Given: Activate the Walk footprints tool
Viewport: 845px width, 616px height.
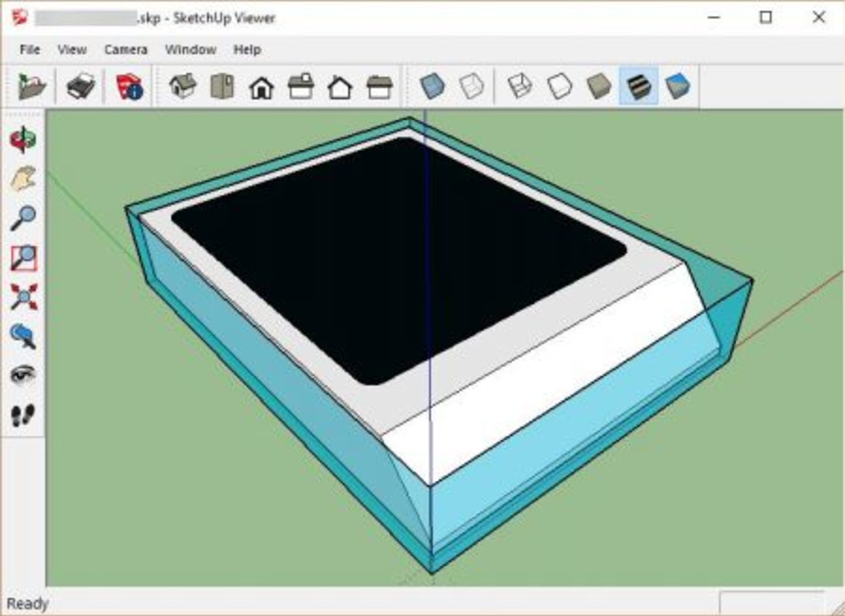Looking at the screenshot, I should 23,415.
